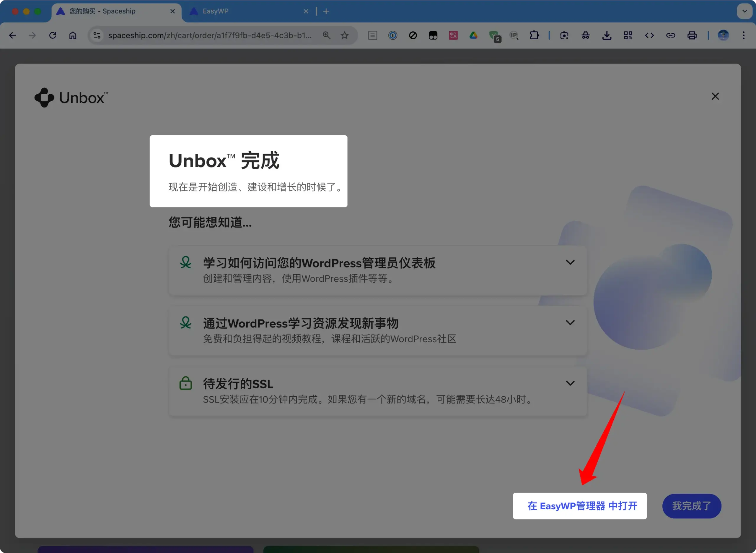This screenshot has height=553, width=756.
Task: Click the zoom magnifier in address bar
Action: click(x=326, y=35)
